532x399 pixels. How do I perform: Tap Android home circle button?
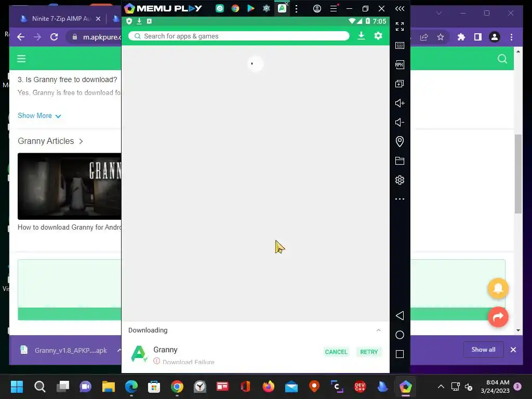[400, 335]
